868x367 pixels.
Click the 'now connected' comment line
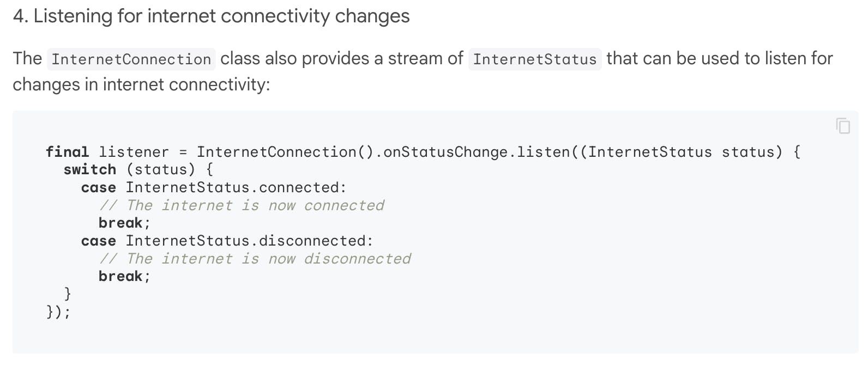pyautogui.click(x=242, y=205)
